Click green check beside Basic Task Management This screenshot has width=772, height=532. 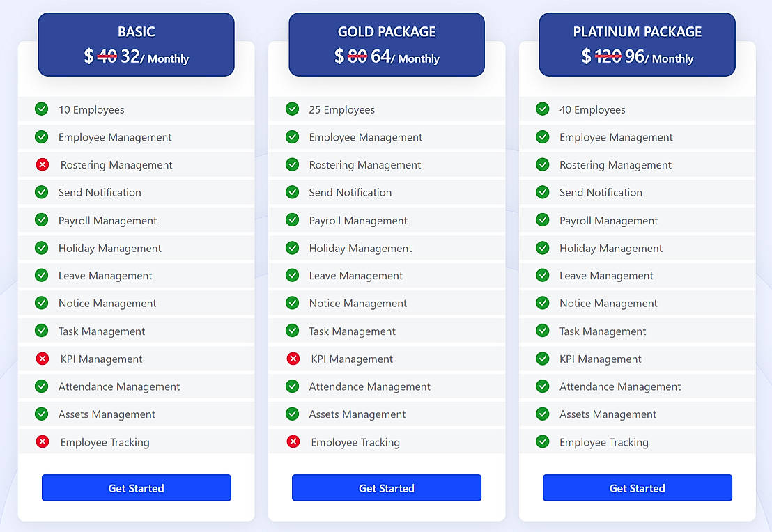click(x=42, y=331)
